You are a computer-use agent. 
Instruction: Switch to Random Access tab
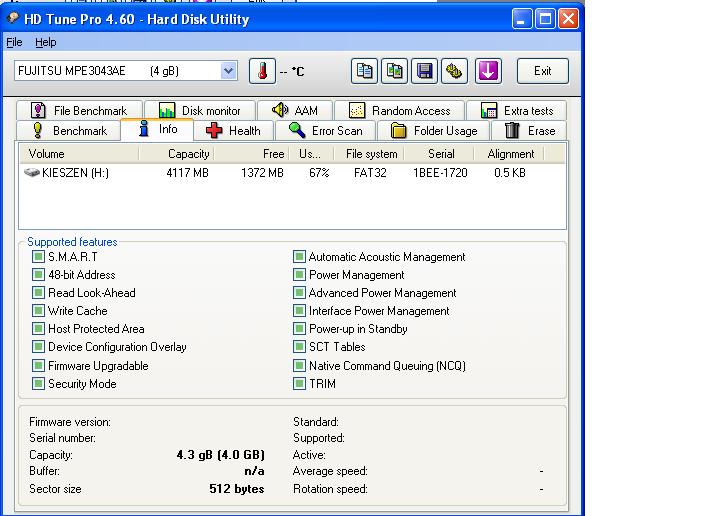[399, 111]
